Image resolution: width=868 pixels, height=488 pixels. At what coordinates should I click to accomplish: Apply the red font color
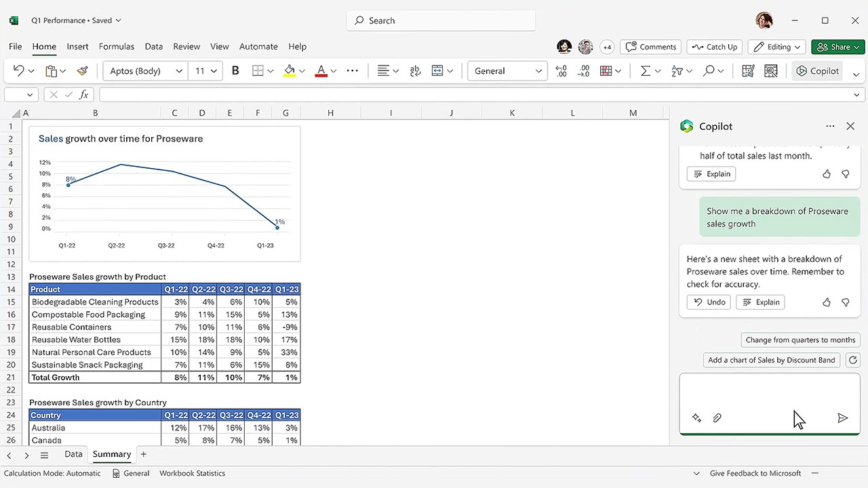coord(321,70)
